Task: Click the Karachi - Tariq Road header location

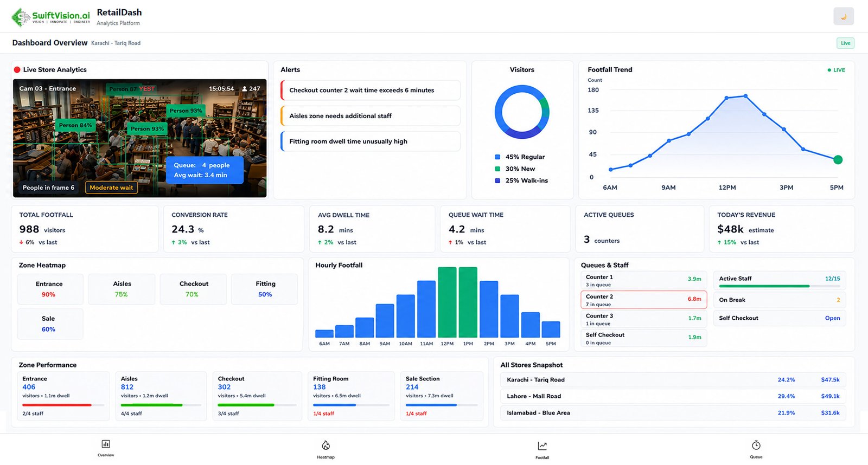Action: pyautogui.click(x=116, y=43)
